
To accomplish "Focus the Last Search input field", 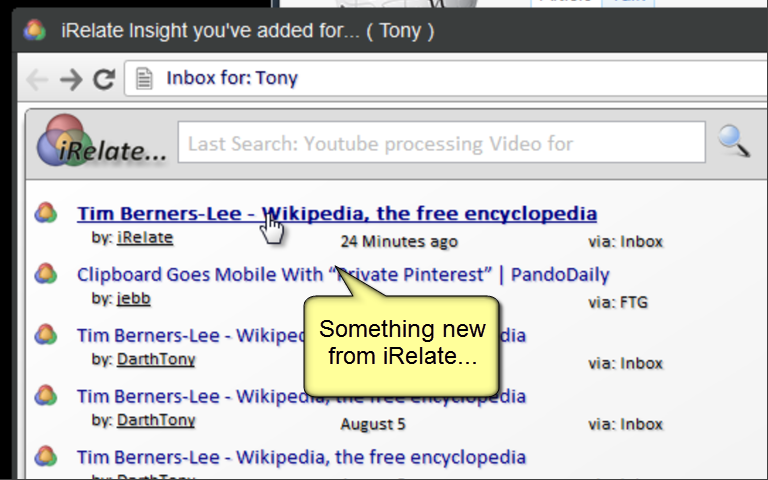I will click(441, 143).
